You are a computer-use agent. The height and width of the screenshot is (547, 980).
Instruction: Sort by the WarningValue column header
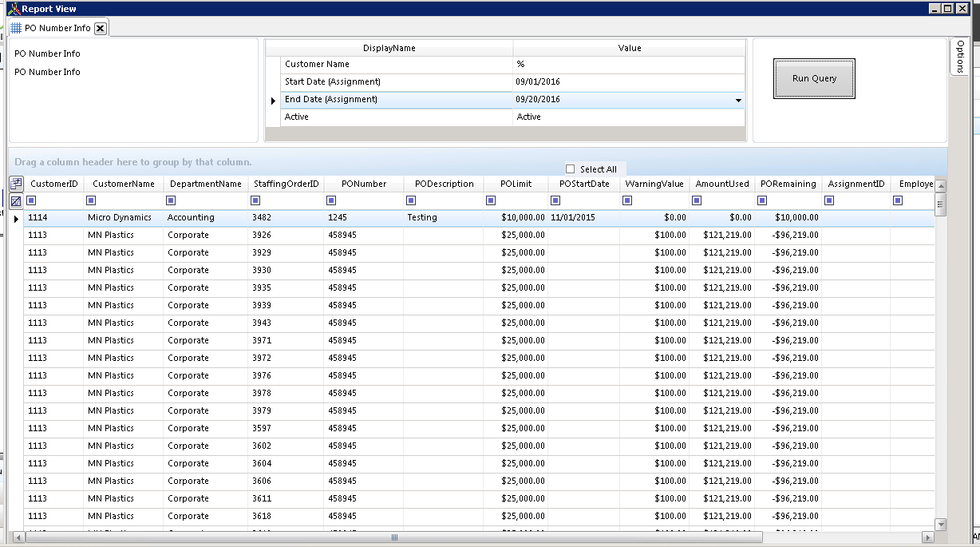click(654, 184)
